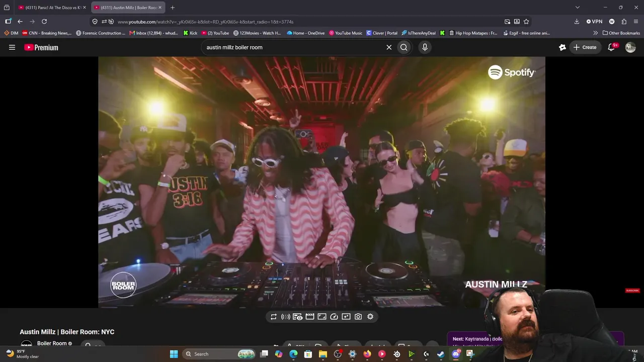Open browser downloads panel
Screen dimensions: 644x362
577,22
